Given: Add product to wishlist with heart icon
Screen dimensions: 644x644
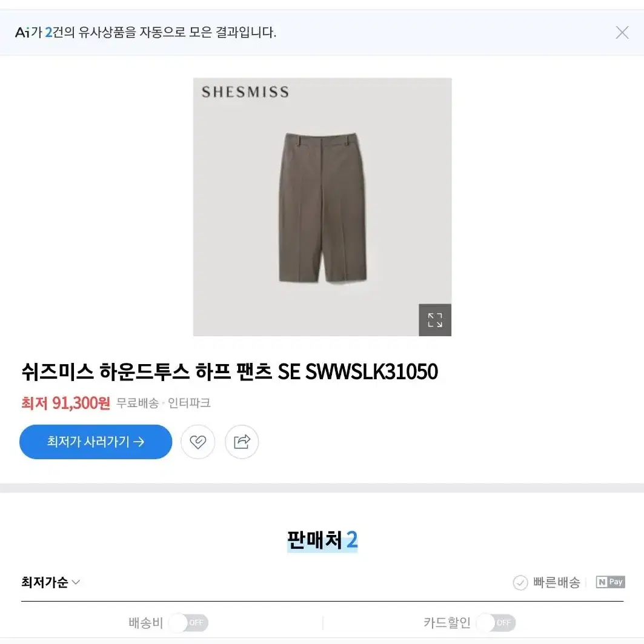Looking at the screenshot, I should pyautogui.click(x=198, y=442).
